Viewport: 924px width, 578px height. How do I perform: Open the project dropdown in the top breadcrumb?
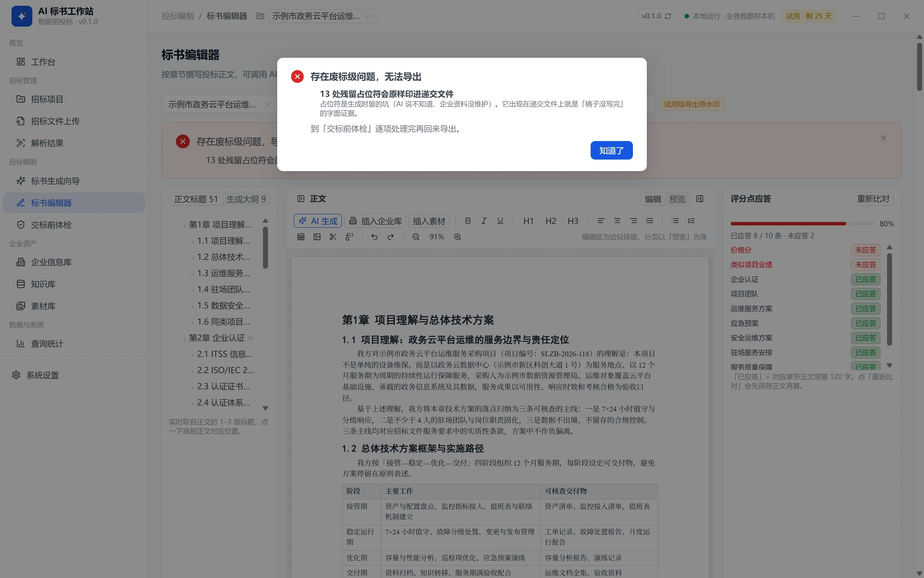click(x=323, y=16)
